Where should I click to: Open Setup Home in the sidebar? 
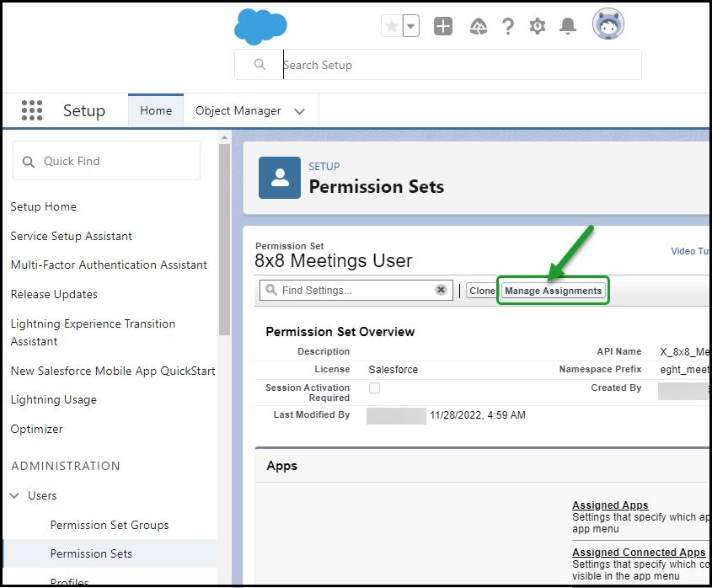[x=44, y=206]
